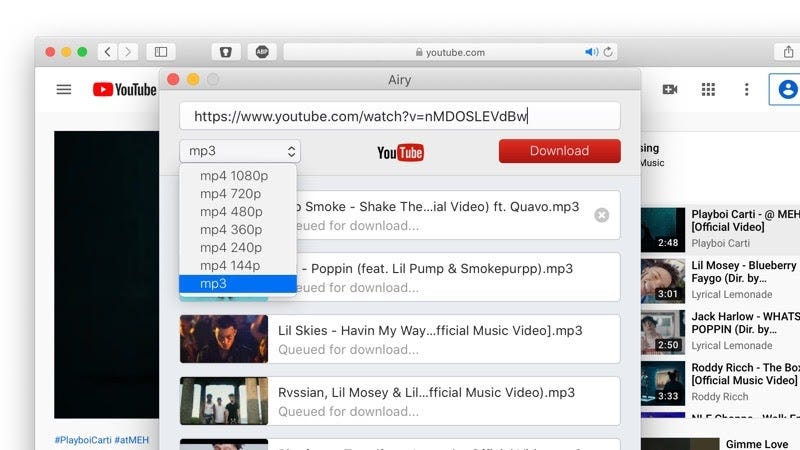Open YouTube settings three-dot menu

[746, 90]
